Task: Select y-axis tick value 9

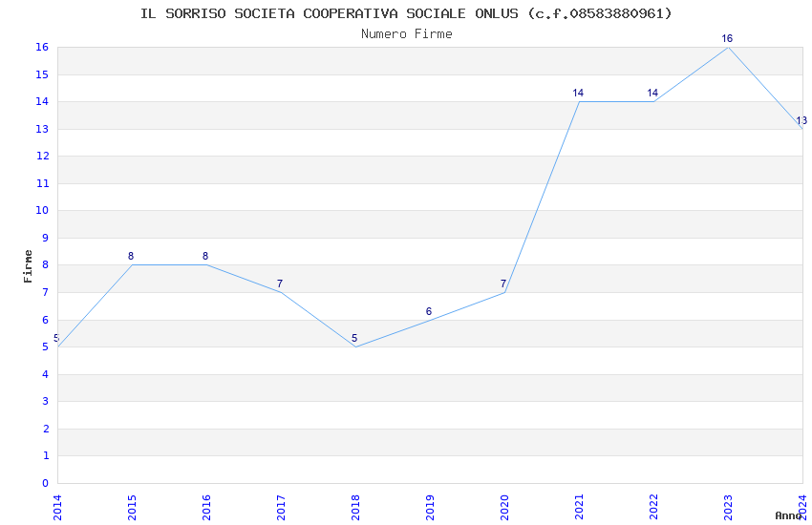Action: [46, 238]
